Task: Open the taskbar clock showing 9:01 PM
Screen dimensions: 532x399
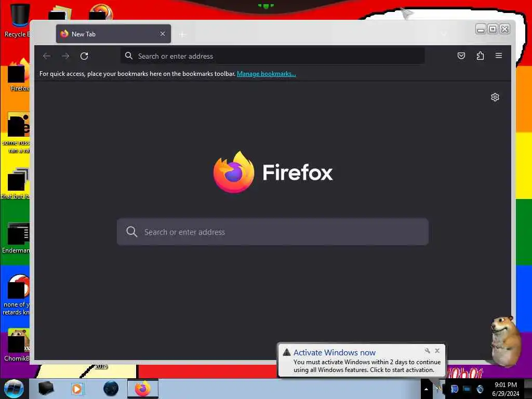Action: 506,389
